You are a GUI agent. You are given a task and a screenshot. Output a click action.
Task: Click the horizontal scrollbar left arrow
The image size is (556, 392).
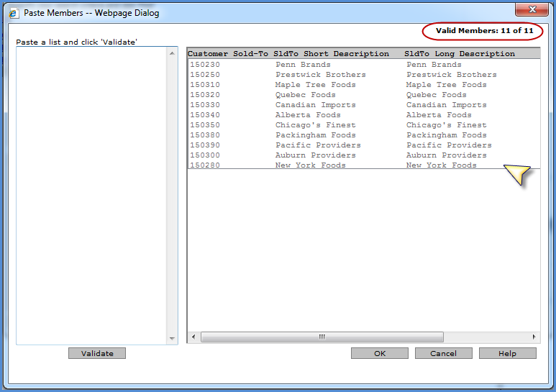coord(193,337)
